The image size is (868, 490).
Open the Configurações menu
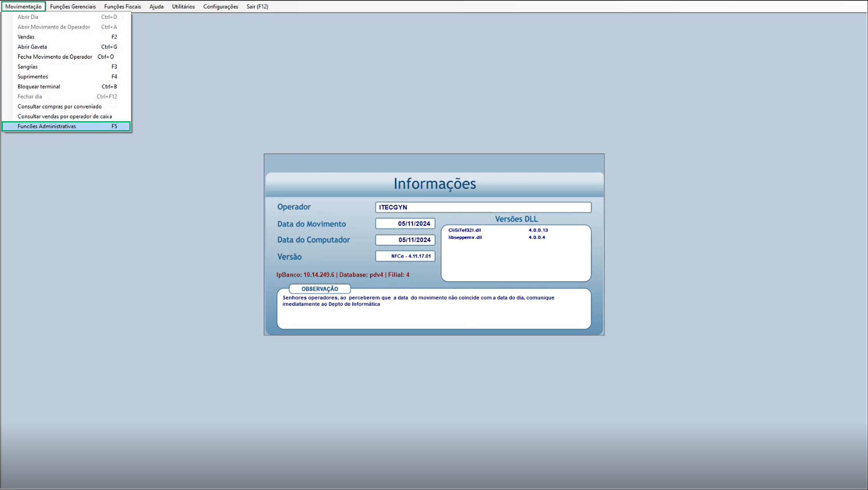(x=220, y=7)
